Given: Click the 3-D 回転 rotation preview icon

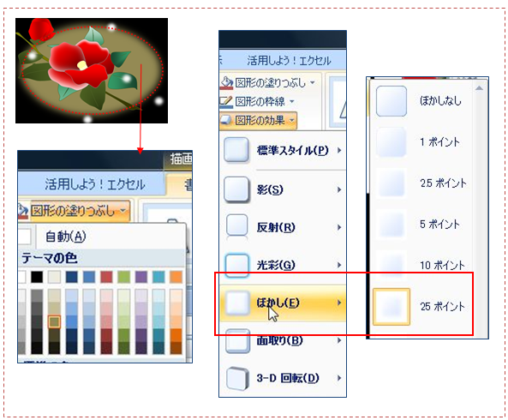Looking at the screenshot, I should 237,378.
